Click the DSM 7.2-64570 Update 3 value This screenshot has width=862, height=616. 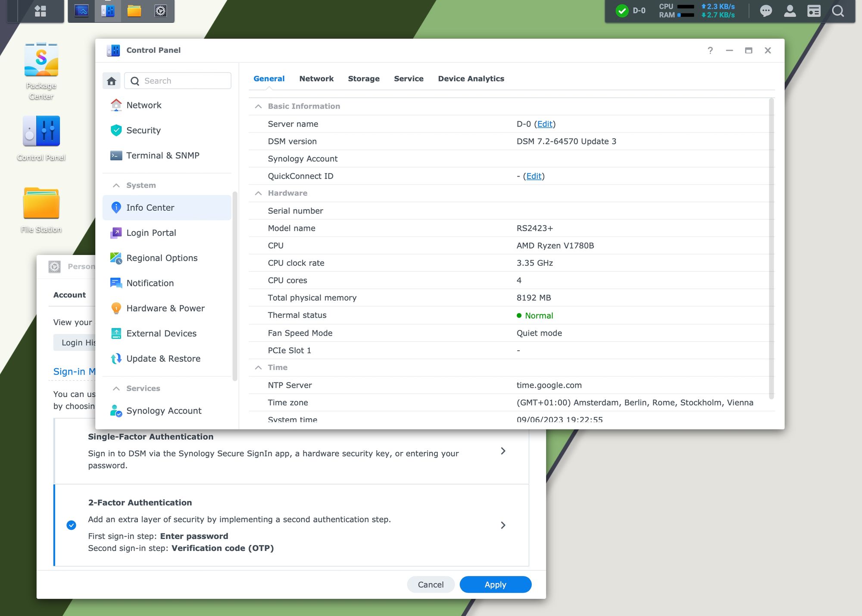(x=566, y=142)
